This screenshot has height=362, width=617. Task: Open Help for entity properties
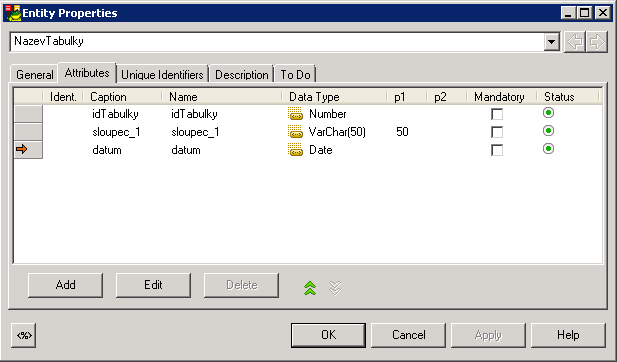pyautogui.click(x=568, y=335)
